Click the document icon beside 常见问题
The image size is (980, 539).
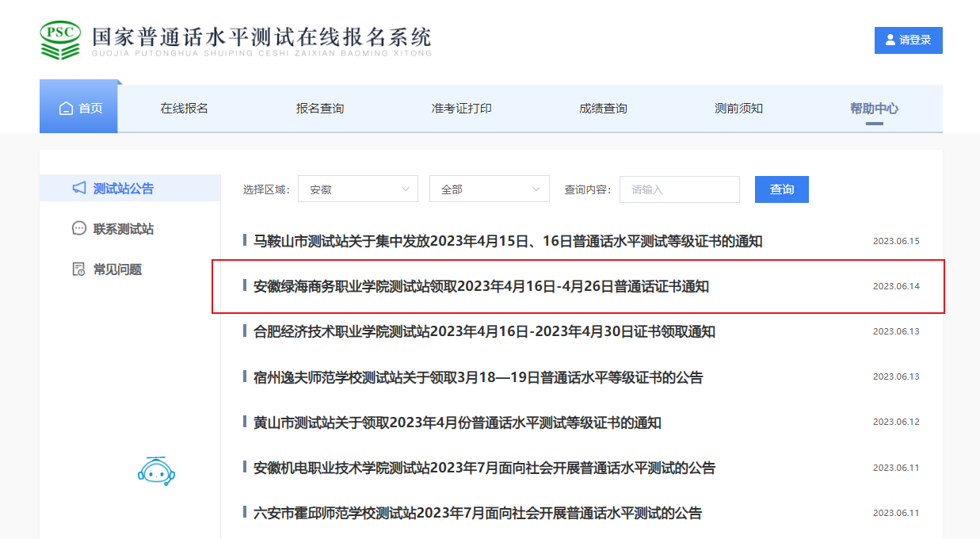78,269
